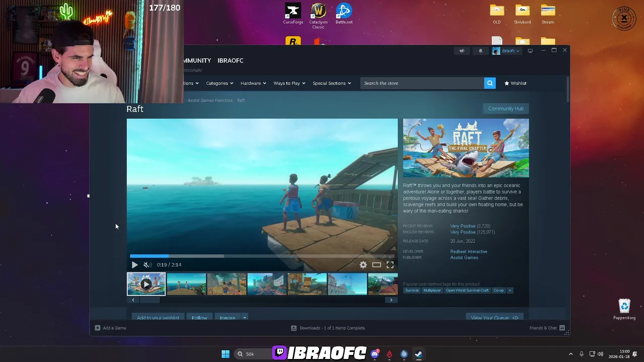Click the Ignore button
This screenshot has height=362, width=644.
[x=227, y=318]
